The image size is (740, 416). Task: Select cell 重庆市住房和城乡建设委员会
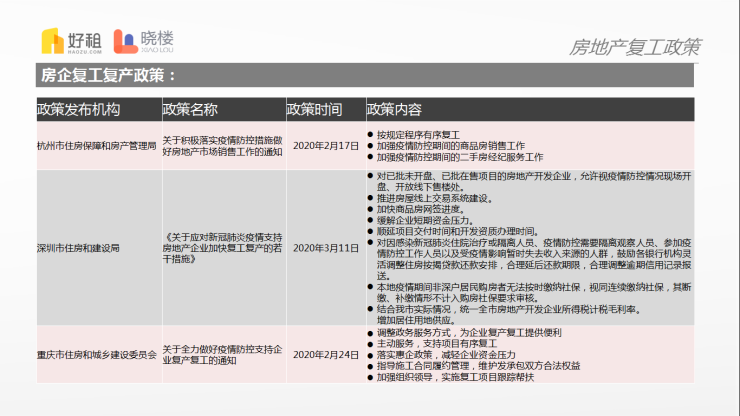97,355
